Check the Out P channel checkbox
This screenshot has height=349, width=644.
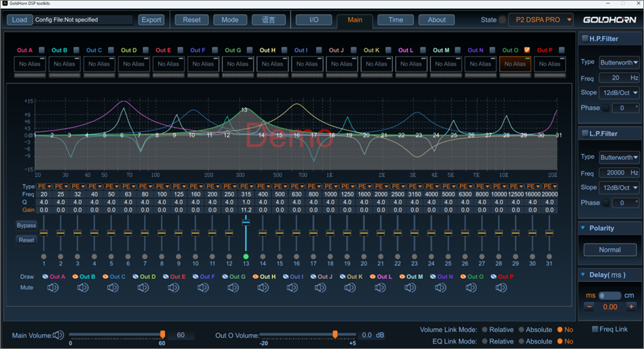point(562,50)
